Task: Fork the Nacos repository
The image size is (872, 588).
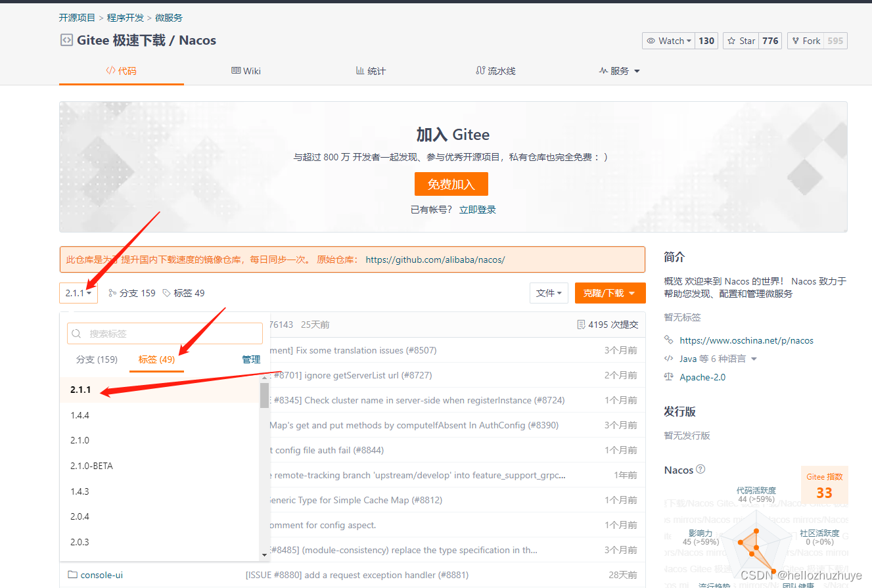Action: click(x=805, y=41)
